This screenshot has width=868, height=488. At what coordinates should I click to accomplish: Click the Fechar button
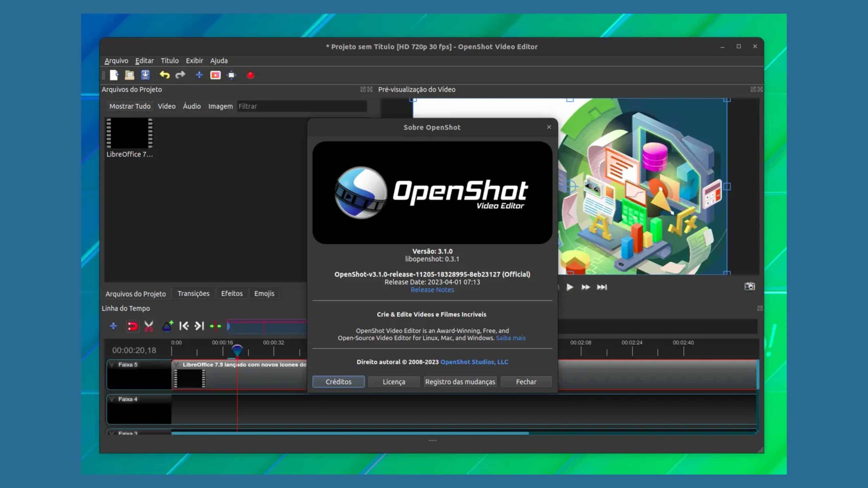(x=526, y=382)
